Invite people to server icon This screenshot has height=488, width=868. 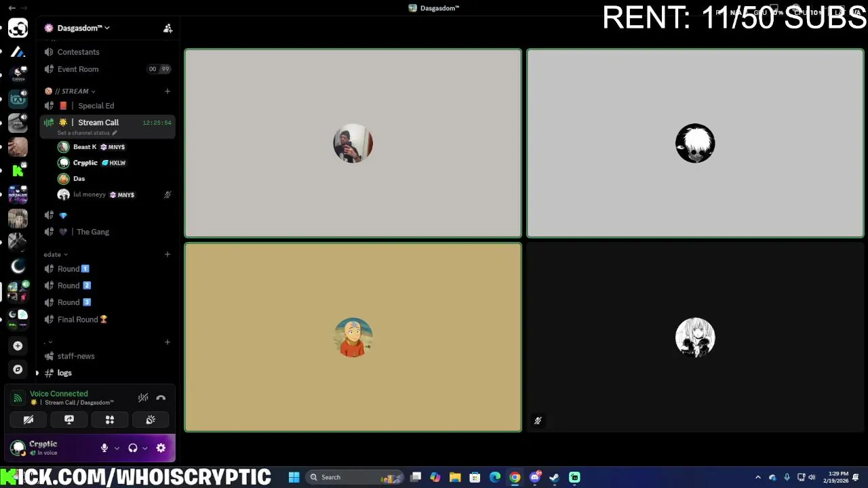167,28
